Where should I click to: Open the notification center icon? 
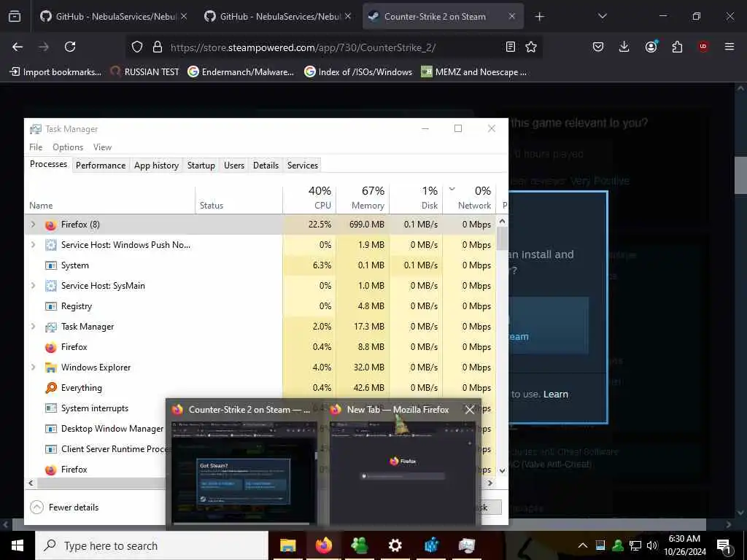pos(724,545)
